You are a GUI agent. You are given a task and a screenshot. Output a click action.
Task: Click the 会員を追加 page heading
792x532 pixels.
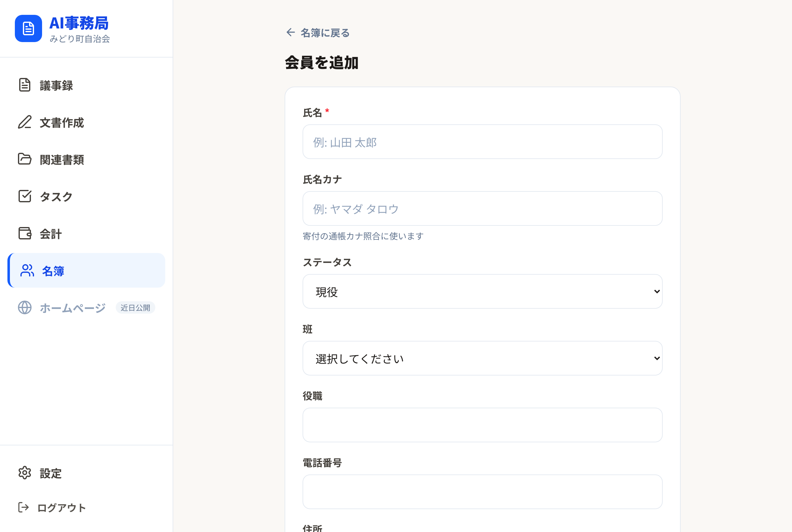click(321, 63)
